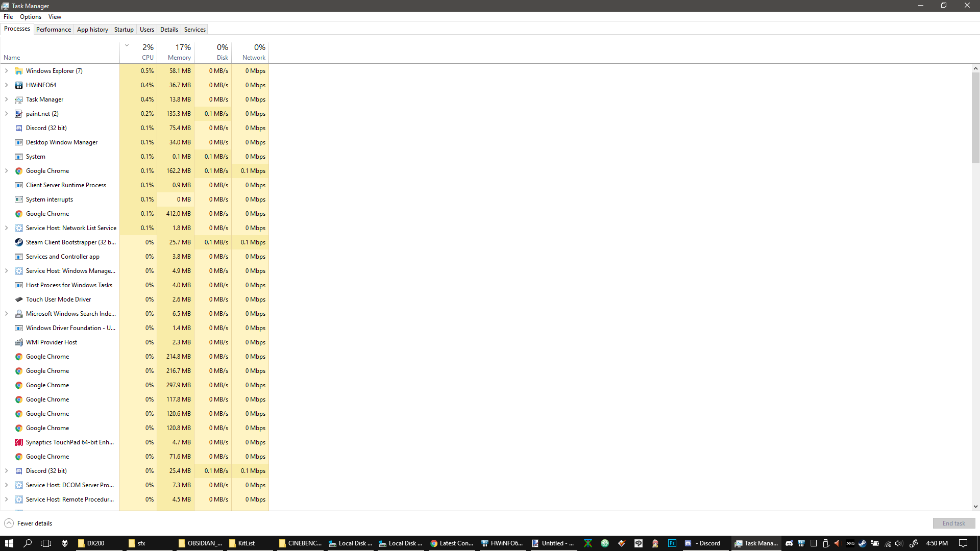Open the Users tab
The width and height of the screenshot is (980, 551).
[147, 30]
